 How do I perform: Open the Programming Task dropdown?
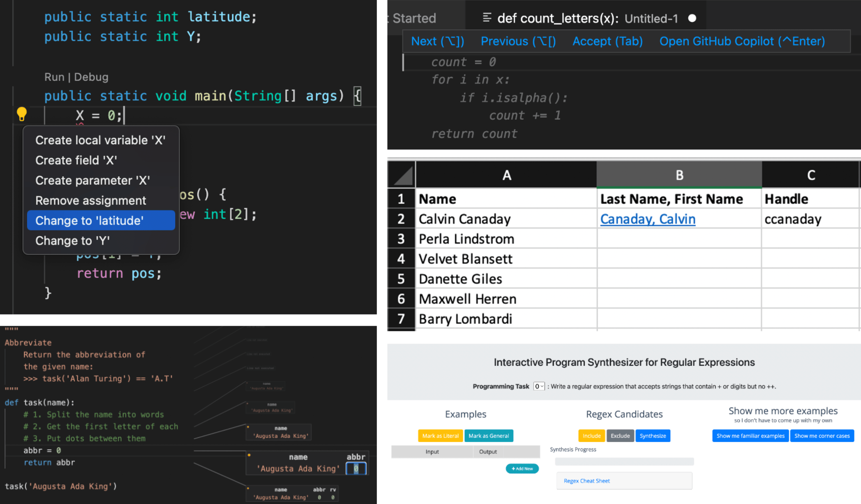point(539,386)
